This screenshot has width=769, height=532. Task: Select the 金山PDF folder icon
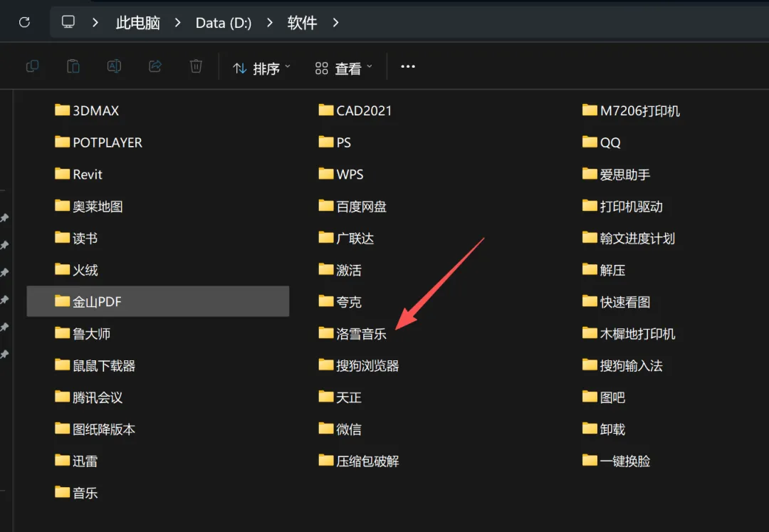(62, 301)
